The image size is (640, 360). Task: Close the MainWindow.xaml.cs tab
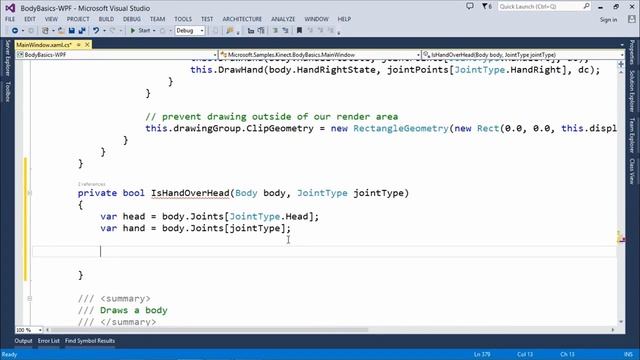tap(87, 45)
